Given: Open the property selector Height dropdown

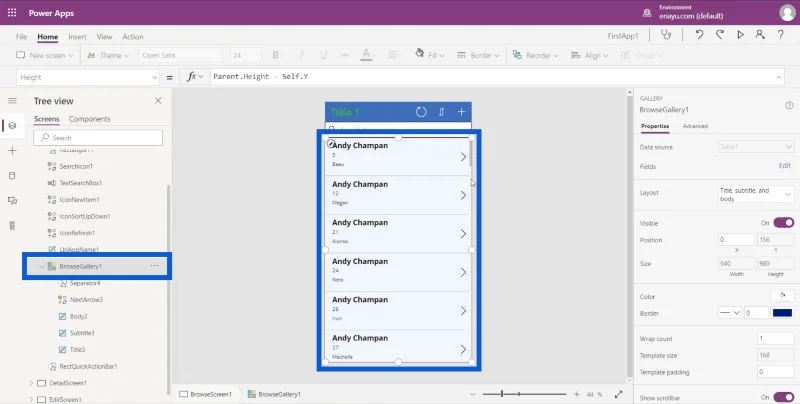Looking at the screenshot, I should coord(88,77).
